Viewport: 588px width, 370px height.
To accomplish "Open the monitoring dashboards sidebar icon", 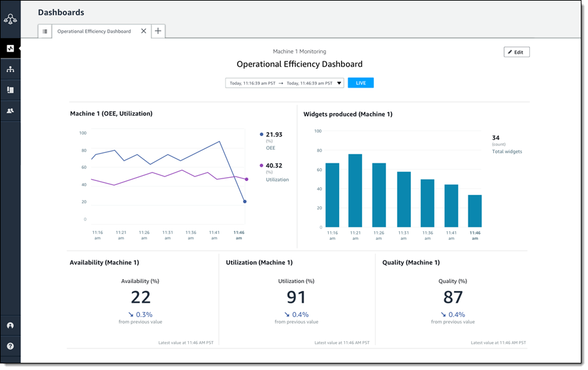I will click(x=10, y=48).
